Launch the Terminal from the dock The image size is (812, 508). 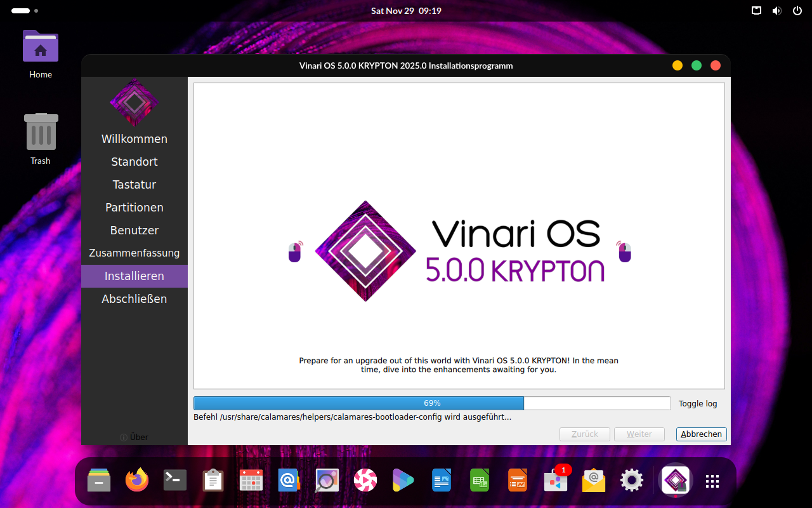(175, 481)
